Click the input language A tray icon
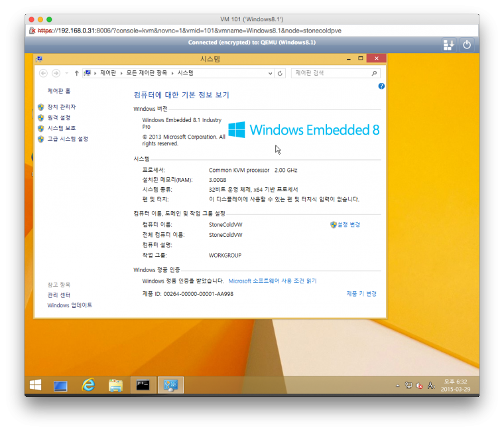The width and height of the screenshot is (504, 432). (x=430, y=385)
